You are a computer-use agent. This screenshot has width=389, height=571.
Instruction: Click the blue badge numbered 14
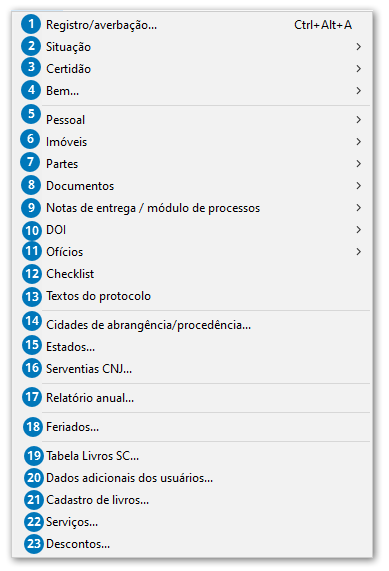[x=32, y=321]
